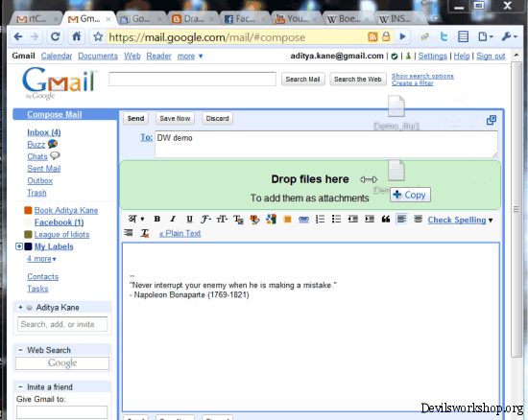Collapse the Invite a friend panel
This screenshot has width=528, height=420.
pos(20,386)
